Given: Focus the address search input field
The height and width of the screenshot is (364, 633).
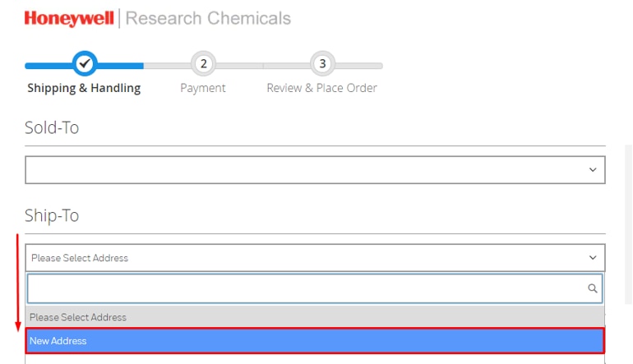Looking at the screenshot, I should pos(304,288).
